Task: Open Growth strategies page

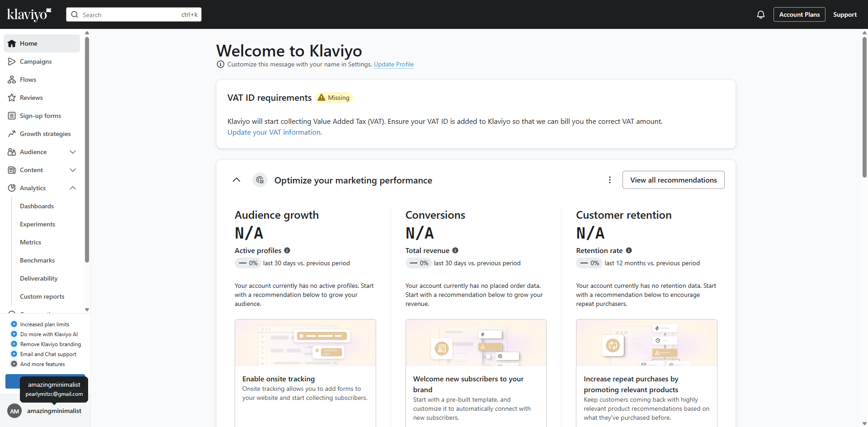Action: click(42, 134)
